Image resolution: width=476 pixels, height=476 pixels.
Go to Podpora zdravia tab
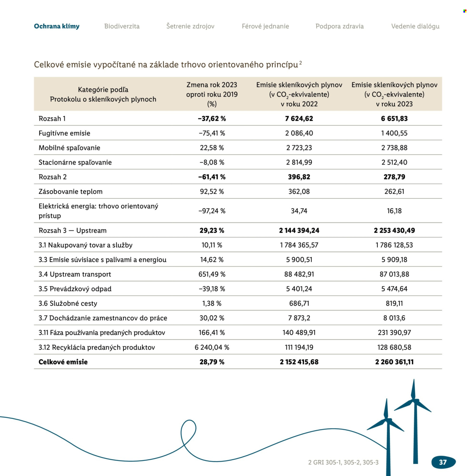point(340,26)
